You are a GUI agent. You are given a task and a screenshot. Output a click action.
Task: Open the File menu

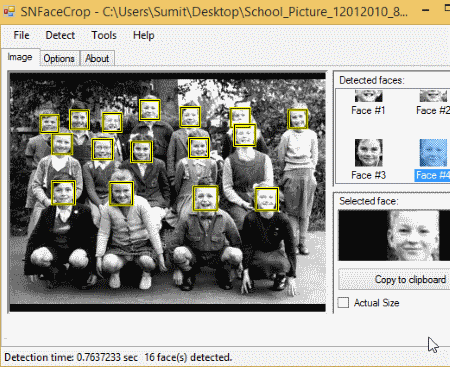click(21, 35)
